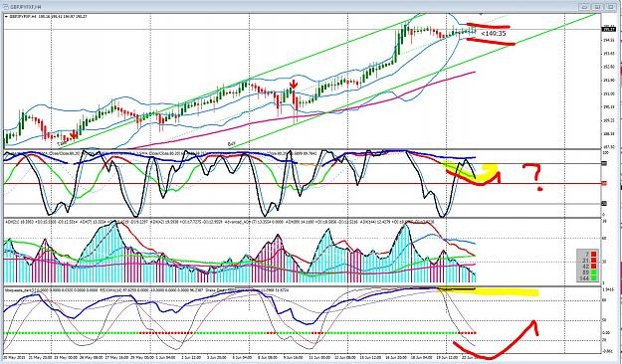Click the chart window icon in title bar
The height and width of the screenshot is (364, 622).
[x=7, y=7]
